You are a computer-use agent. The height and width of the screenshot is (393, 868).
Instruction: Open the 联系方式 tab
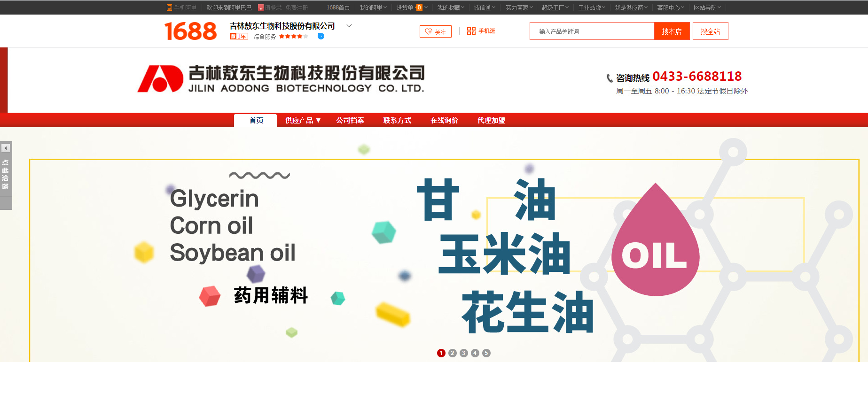click(397, 120)
